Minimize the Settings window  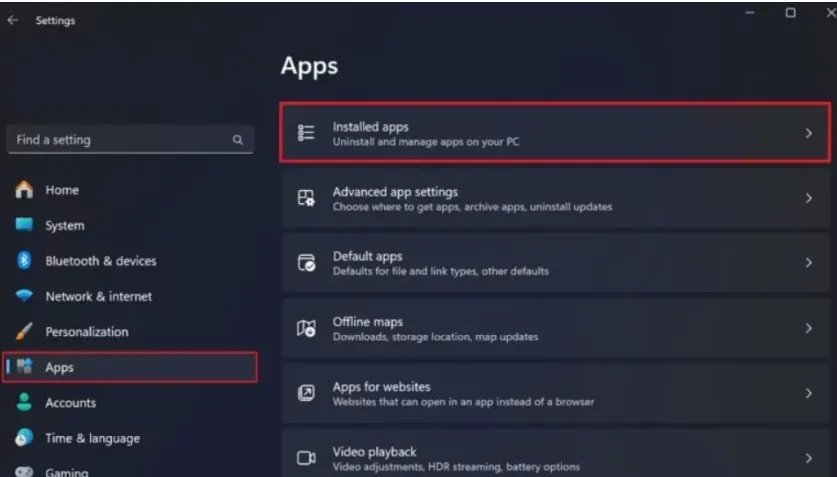[750, 12]
